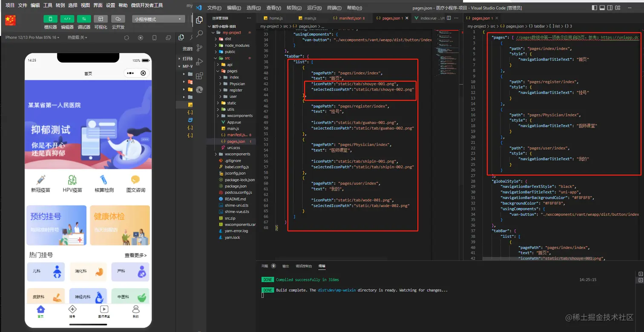Open the iPhone 12/13 Pro Max device dropdown
The image size is (644, 332).
[x=32, y=38]
